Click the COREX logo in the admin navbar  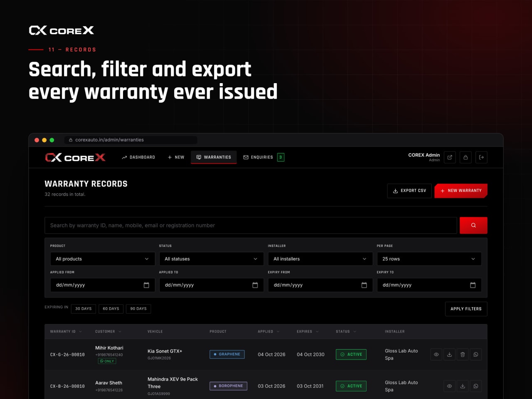(75, 158)
